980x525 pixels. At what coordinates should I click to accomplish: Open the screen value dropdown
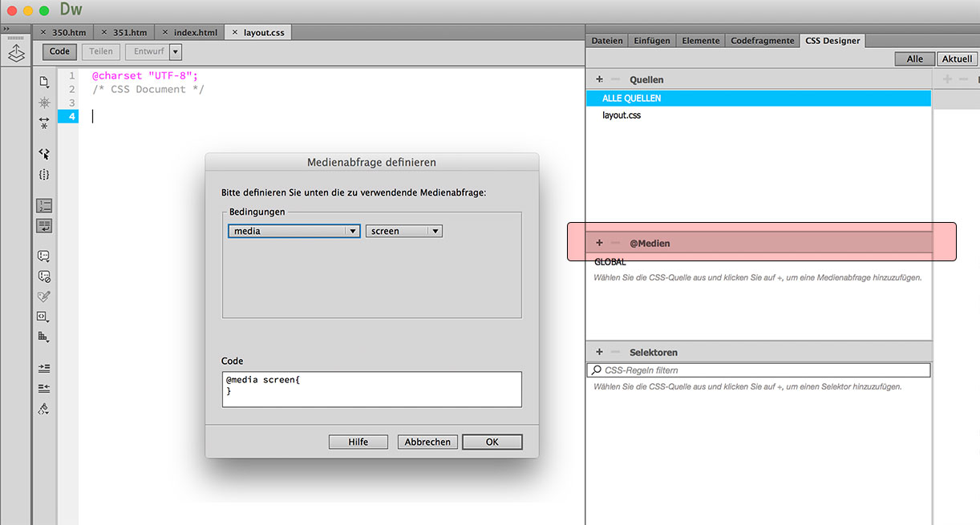pyautogui.click(x=403, y=231)
